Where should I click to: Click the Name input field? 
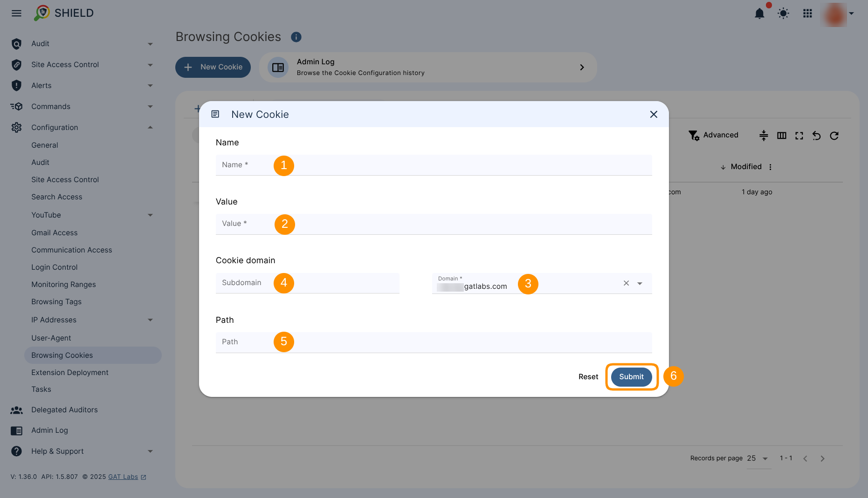pos(434,165)
